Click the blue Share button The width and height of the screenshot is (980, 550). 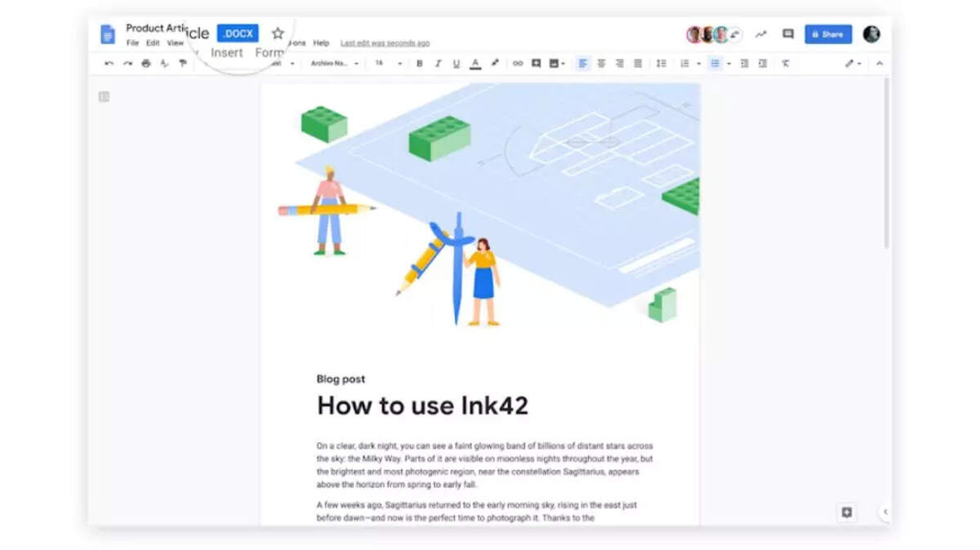point(828,34)
